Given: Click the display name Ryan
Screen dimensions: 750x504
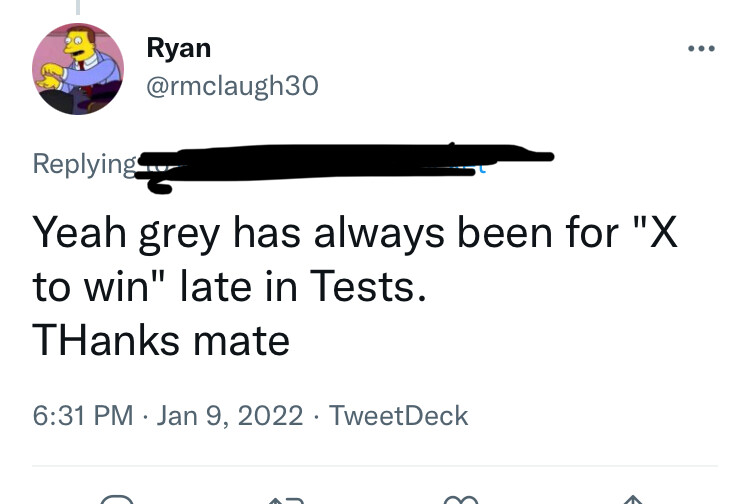Looking at the screenshot, I should 178,47.
